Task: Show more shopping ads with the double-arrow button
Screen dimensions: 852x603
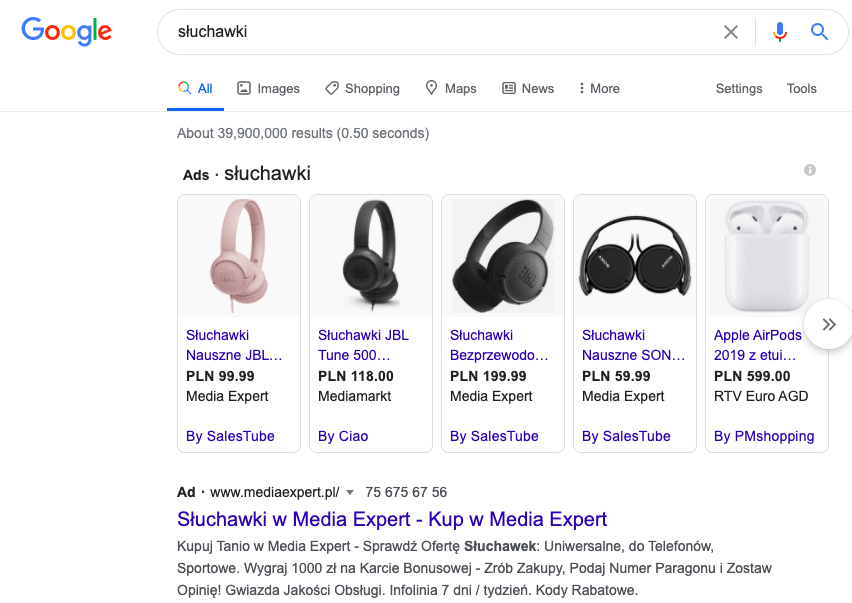Action: [829, 324]
